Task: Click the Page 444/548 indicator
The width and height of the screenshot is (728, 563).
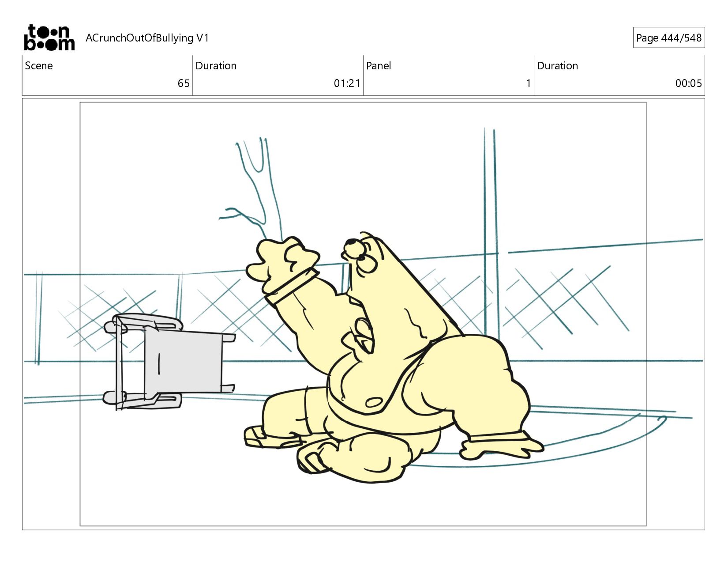Action: pyautogui.click(x=668, y=38)
